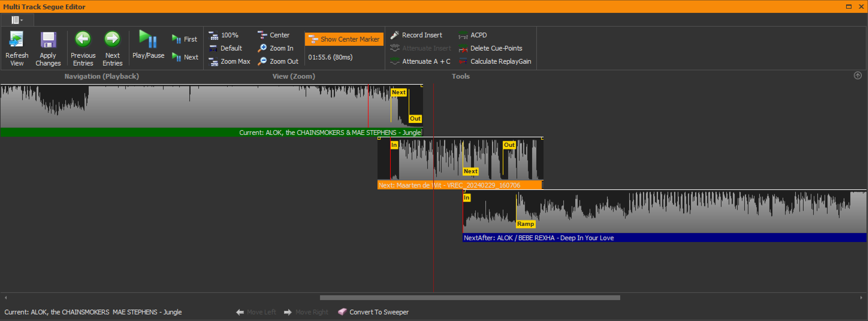
Task: Click the scrollbar left arrow
Action: [x=6, y=297]
